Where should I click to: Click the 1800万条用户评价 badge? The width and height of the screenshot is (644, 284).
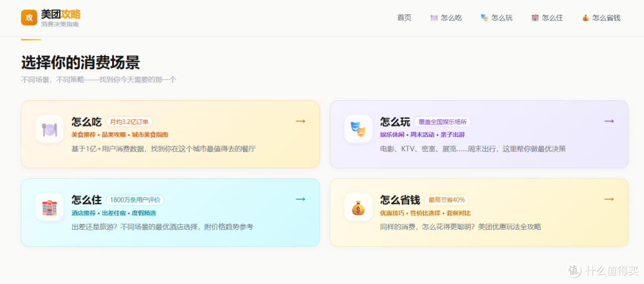[135, 200]
